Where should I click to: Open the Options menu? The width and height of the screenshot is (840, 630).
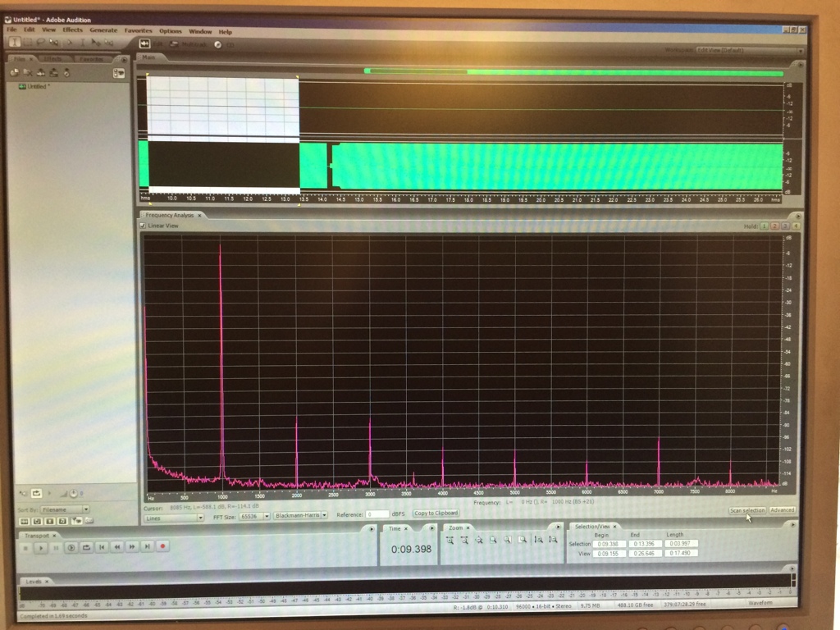[x=171, y=31]
